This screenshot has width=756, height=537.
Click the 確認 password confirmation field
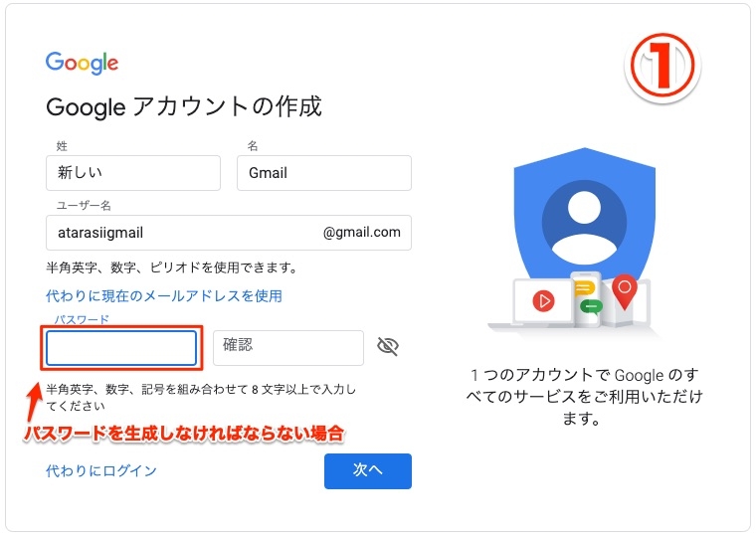pyautogui.click(x=287, y=347)
